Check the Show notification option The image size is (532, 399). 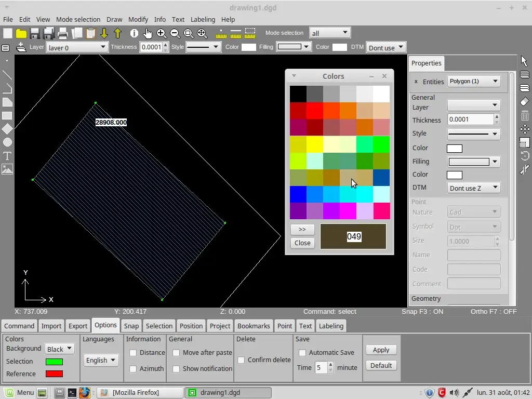[x=176, y=369]
